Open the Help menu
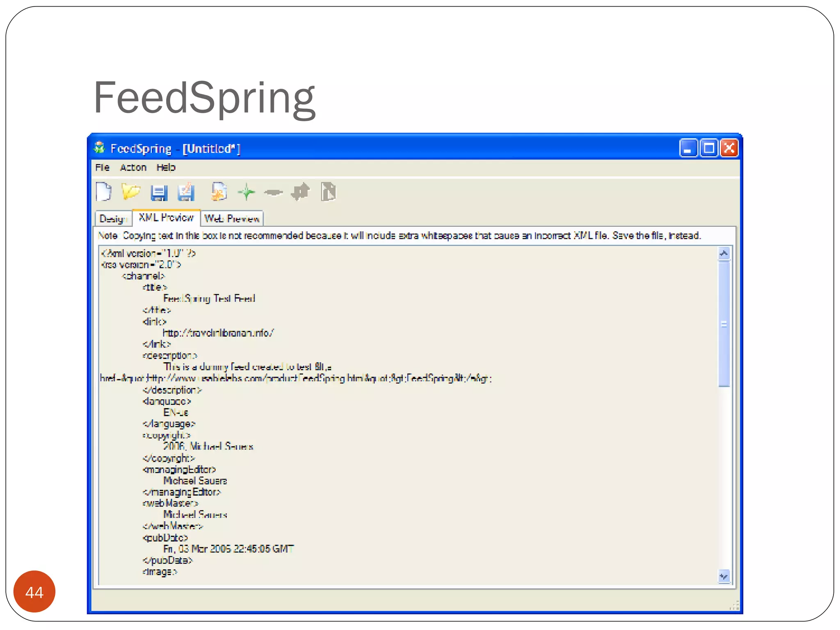The height and width of the screenshot is (630, 840). click(166, 167)
